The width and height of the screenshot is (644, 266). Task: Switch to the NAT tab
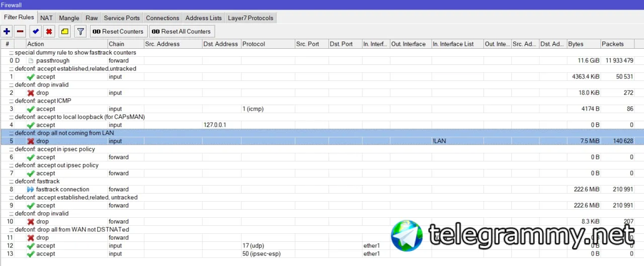pyautogui.click(x=46, y=18)
